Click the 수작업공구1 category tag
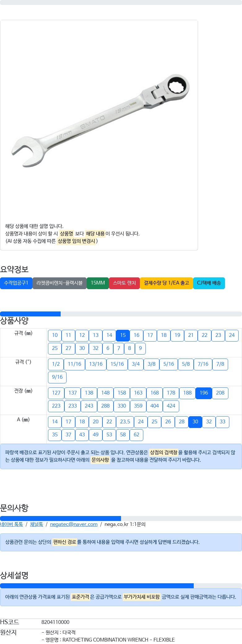This screenshot has width=242, height=644. [16, 283]
